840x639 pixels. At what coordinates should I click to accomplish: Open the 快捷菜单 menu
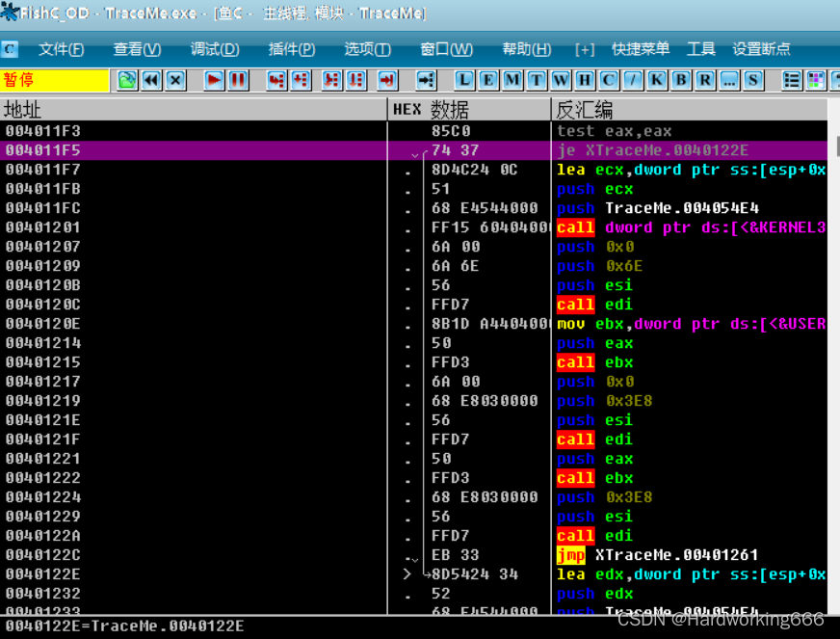641,49
